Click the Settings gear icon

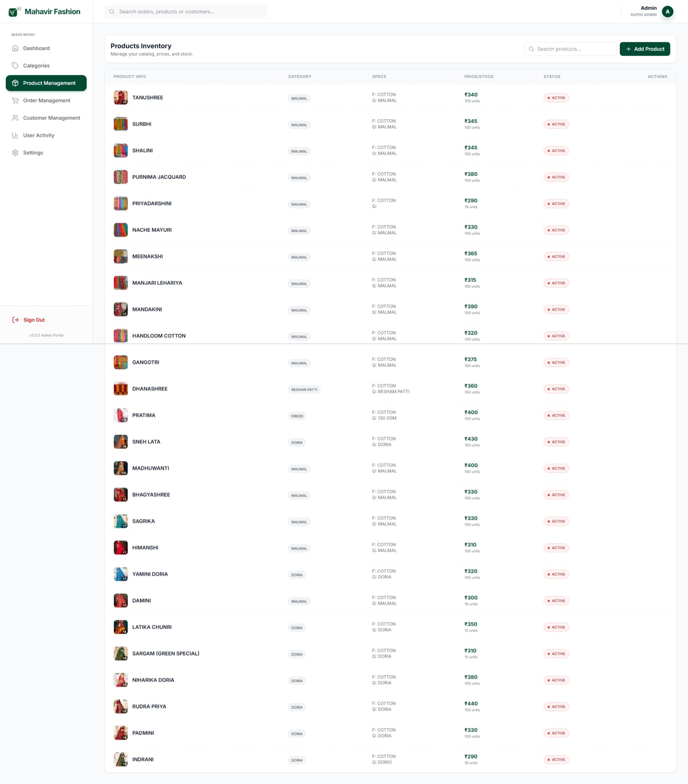coord(15,153)
